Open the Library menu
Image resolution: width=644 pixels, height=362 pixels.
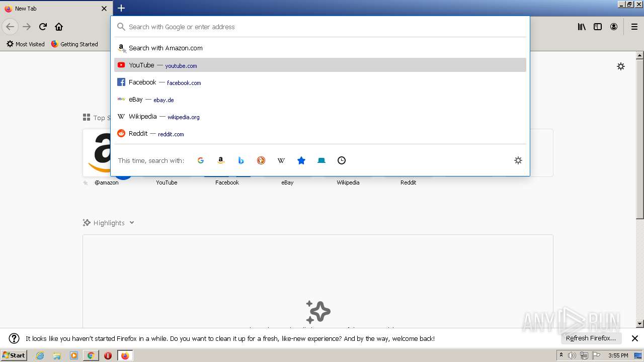pyautogui.click(x=582, y=27)
